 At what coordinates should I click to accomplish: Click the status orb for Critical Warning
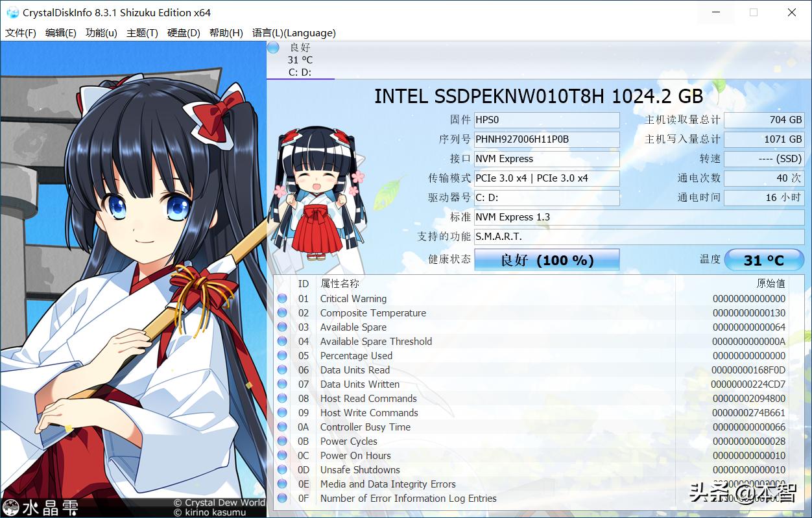coord(282,299)
